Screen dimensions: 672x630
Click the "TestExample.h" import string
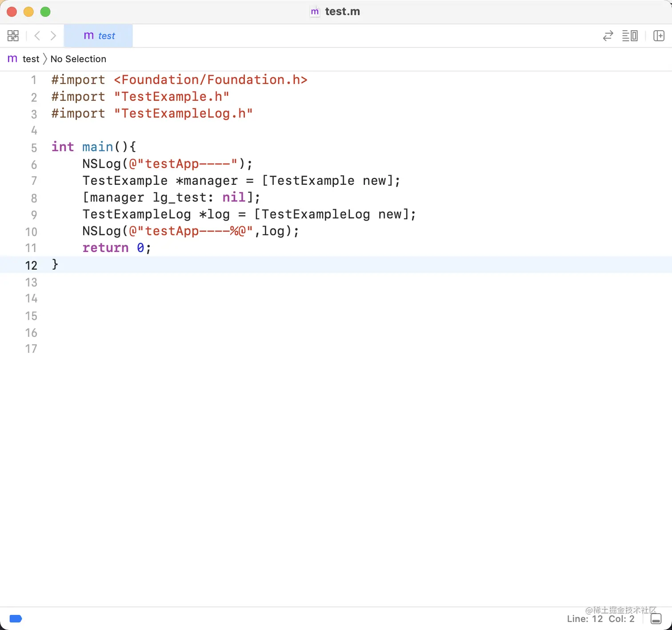(172, 97)
